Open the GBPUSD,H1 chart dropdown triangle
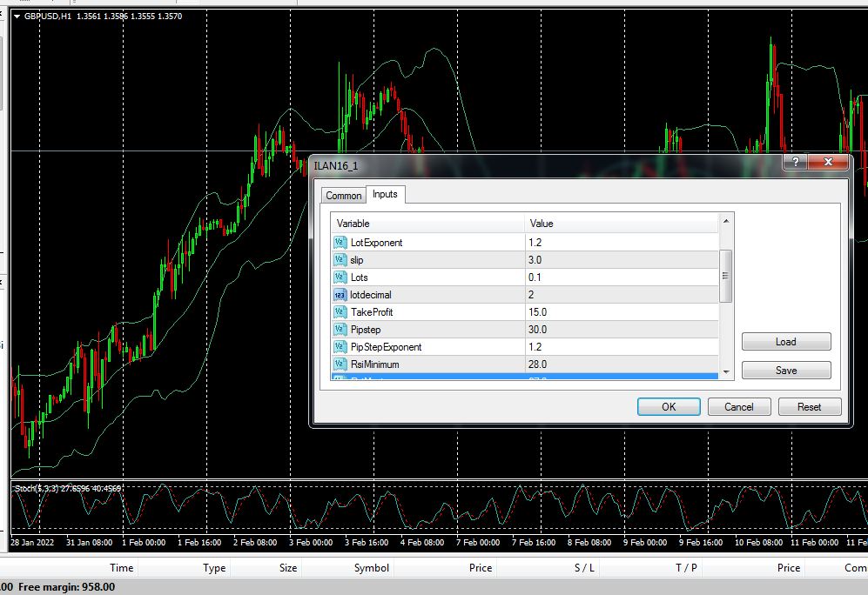 pos(17,17)
